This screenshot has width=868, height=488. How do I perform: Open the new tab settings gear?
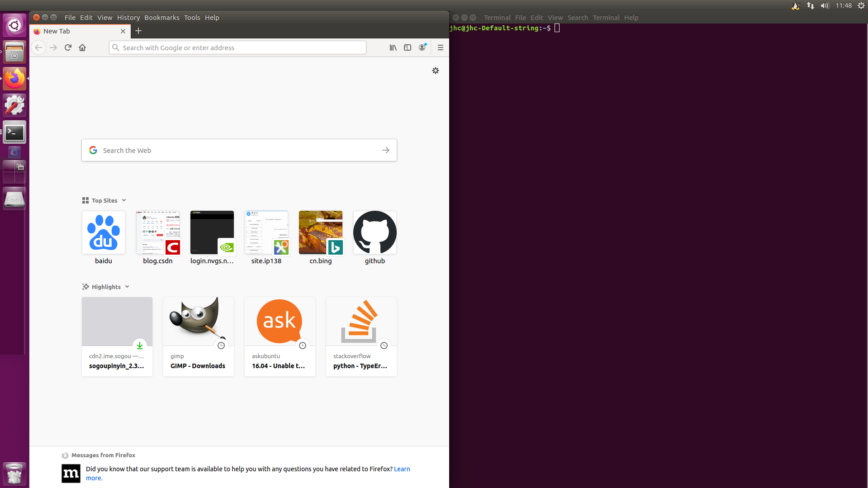[x=435, y=71]
